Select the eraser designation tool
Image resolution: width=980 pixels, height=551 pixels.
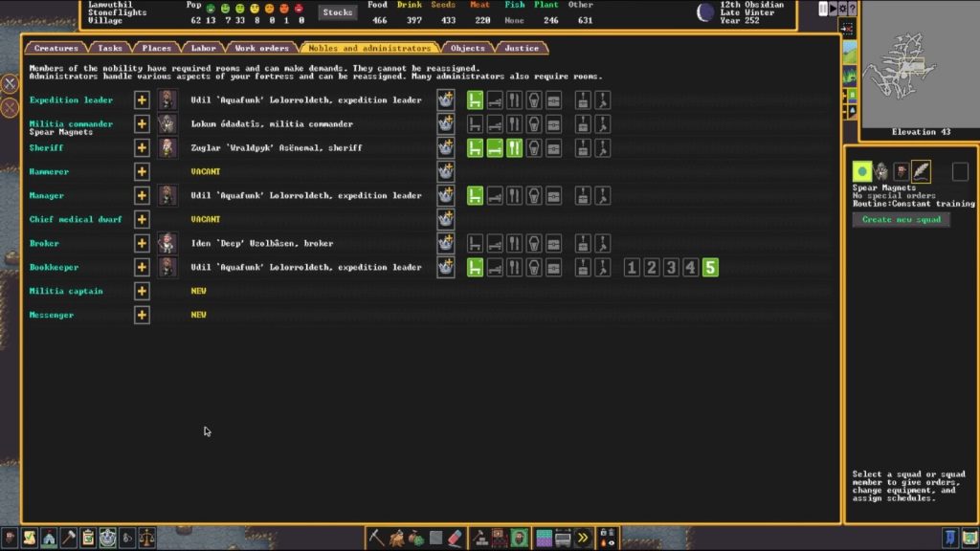455,538
